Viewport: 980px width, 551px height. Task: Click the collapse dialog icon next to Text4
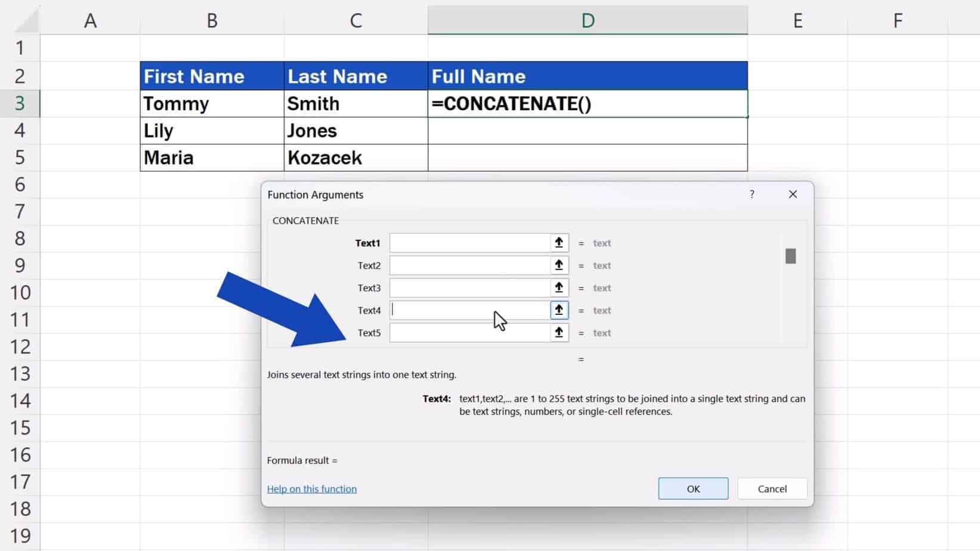tap(558, 310)
